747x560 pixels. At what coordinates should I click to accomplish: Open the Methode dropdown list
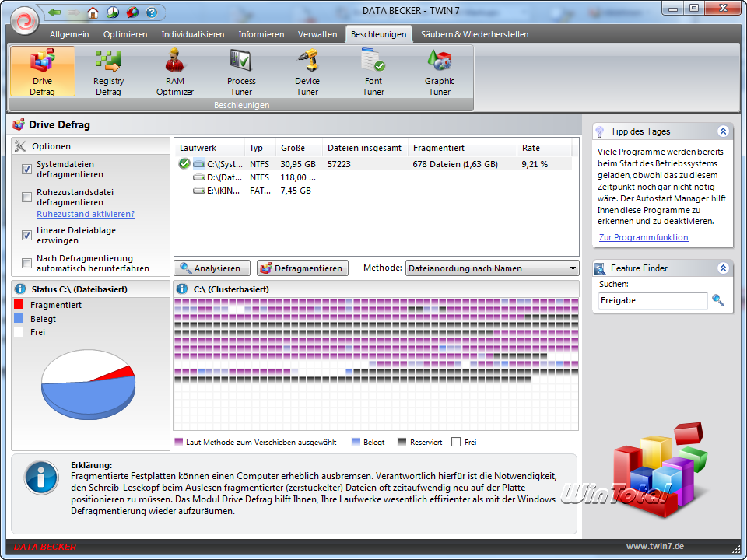click(x=492, y=268)
